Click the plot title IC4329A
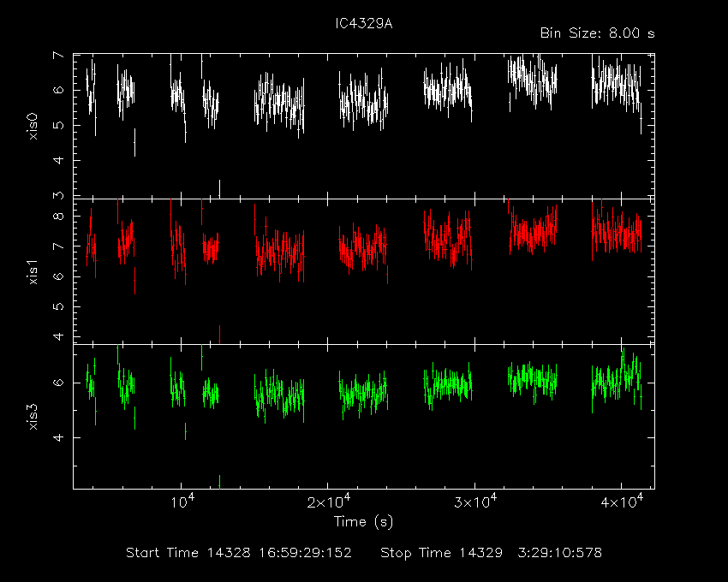The height and width of the screenshot is (582, 728). tap(364, 24)
